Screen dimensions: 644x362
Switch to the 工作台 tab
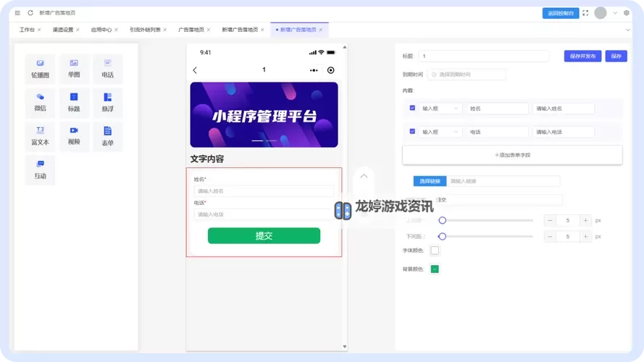point(27,30)
